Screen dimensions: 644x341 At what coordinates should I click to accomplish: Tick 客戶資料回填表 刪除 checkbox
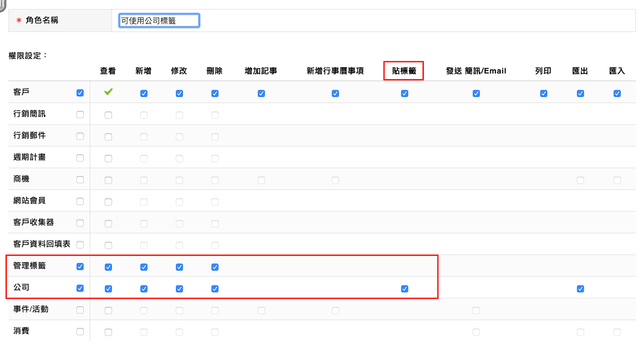pyautogui.click(x=215, y=245)
